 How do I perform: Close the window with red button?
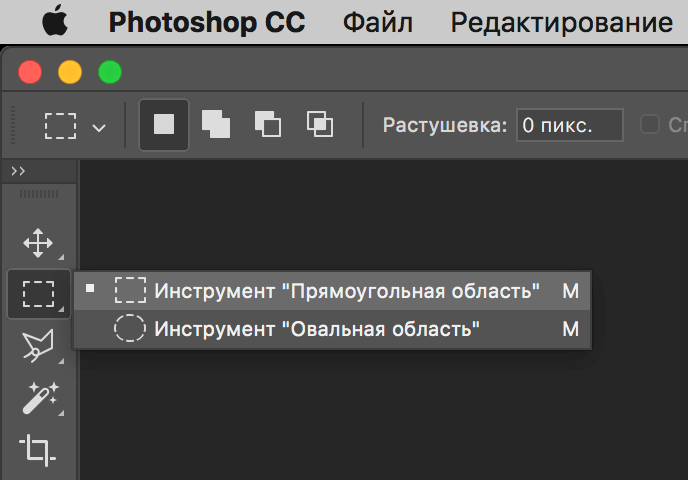pyautogui.click(x=30, y=72)
